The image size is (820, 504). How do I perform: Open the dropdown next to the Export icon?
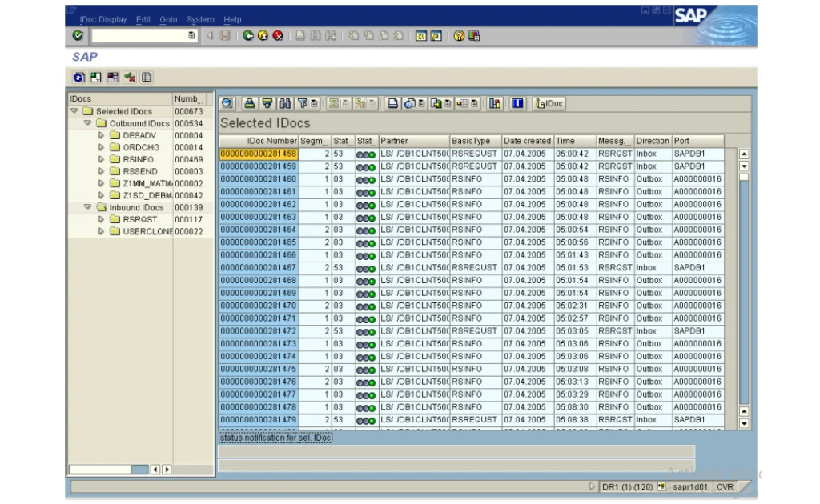[x=448, y=103]
